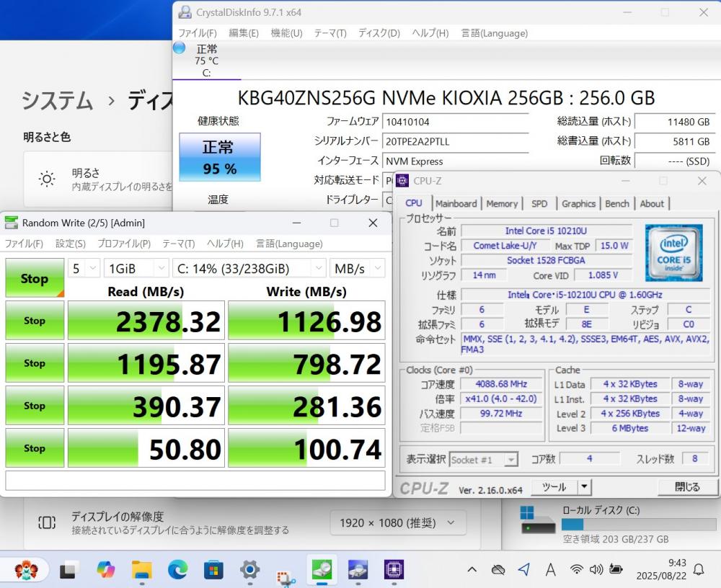This screenshot has height=588, width=721.
Task: Open the volume speaker tray icon
Action: coord(596,569)
